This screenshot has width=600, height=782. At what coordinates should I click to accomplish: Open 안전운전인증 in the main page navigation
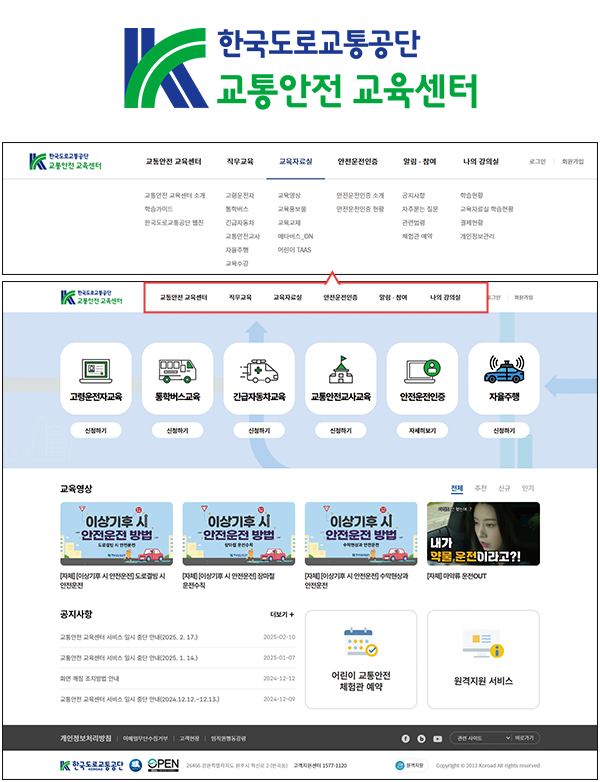340,297
